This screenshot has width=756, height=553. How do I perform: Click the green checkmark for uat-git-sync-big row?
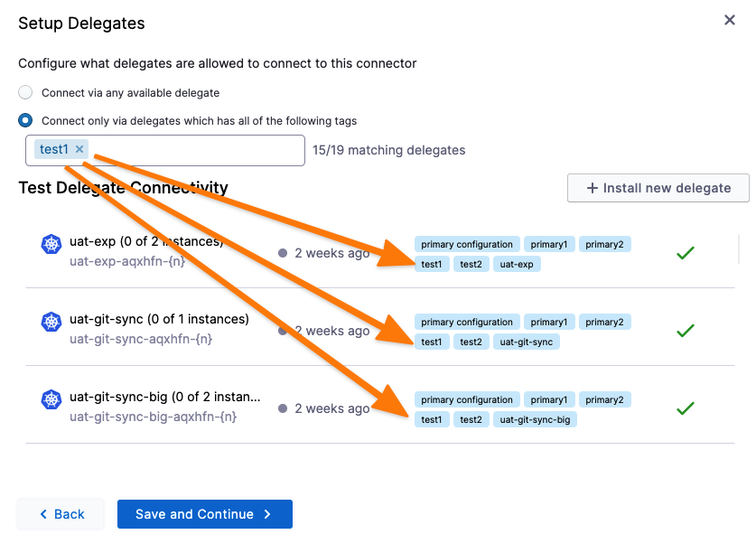(x=686, y=409)
